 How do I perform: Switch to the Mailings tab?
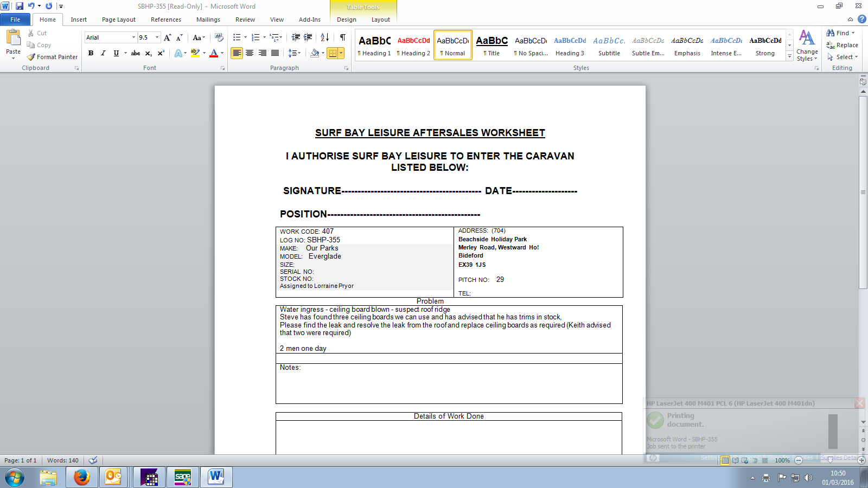[x=208, y=20]
